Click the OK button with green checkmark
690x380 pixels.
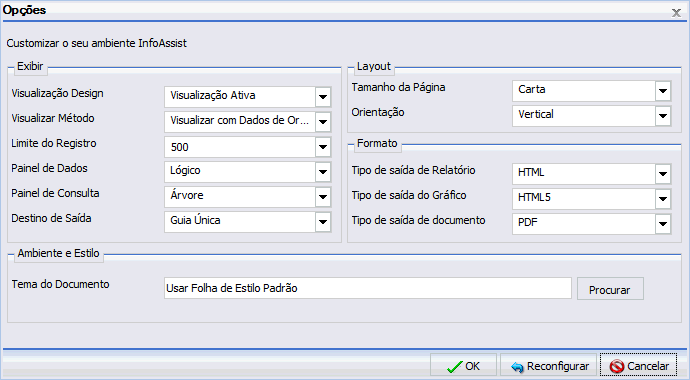tap(463, 365)
